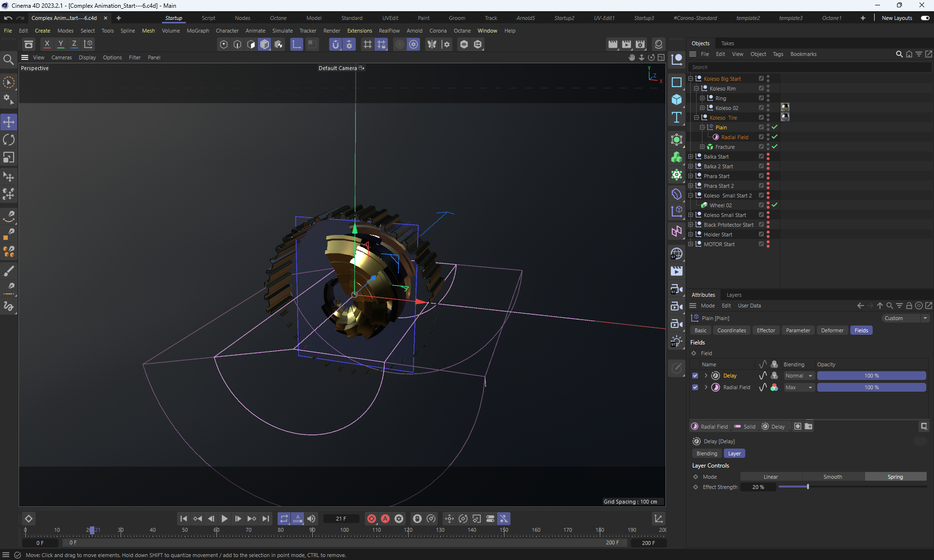Set Delay mode to Smooth
This screenshot has width=934, height=560.
click(832, 477)
